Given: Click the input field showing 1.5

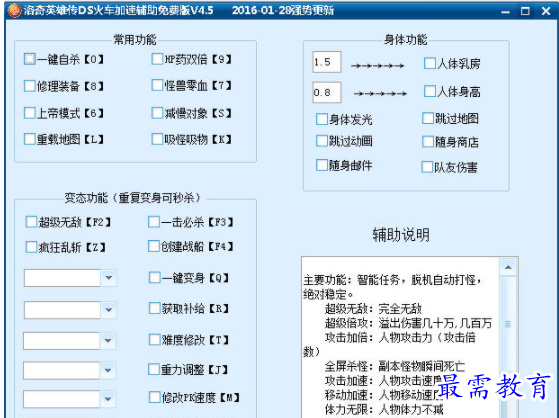Looking at the screenshot, I should coord(327,62).
